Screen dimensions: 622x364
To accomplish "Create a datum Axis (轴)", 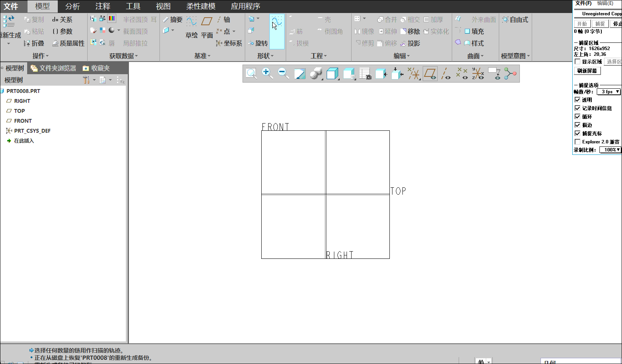I will pos(223,19).
